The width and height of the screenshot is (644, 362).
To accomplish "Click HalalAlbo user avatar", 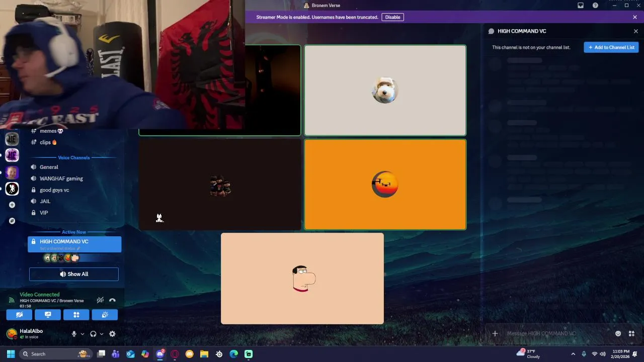I will (11, 334).
